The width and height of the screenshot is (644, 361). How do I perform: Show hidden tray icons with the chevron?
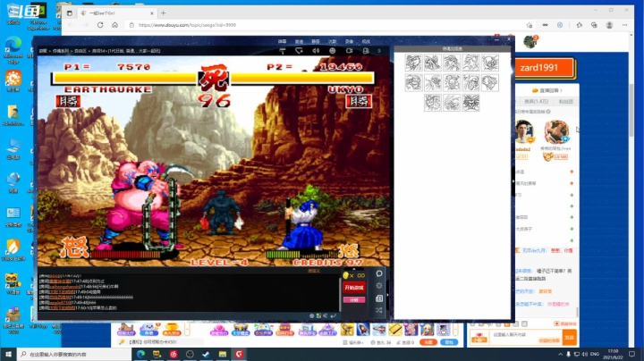560,354
